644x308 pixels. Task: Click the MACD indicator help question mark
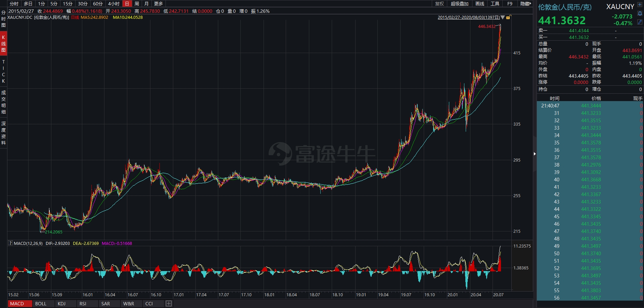10,243
